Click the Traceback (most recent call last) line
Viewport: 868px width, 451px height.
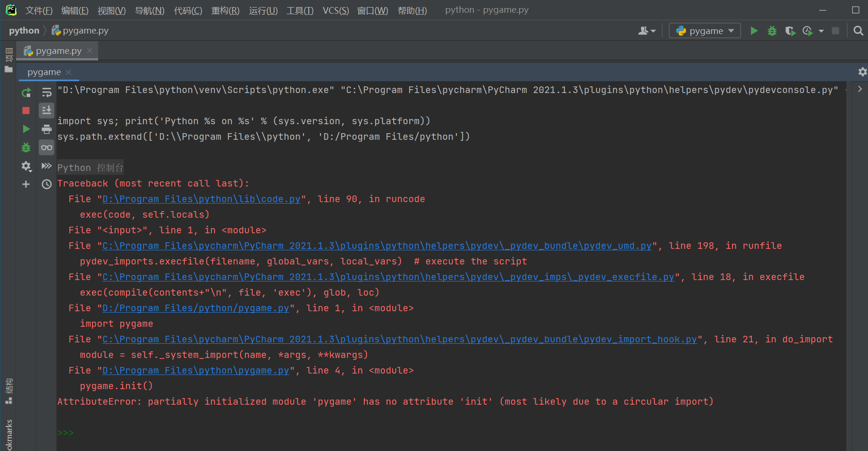[x=153, y=183]
